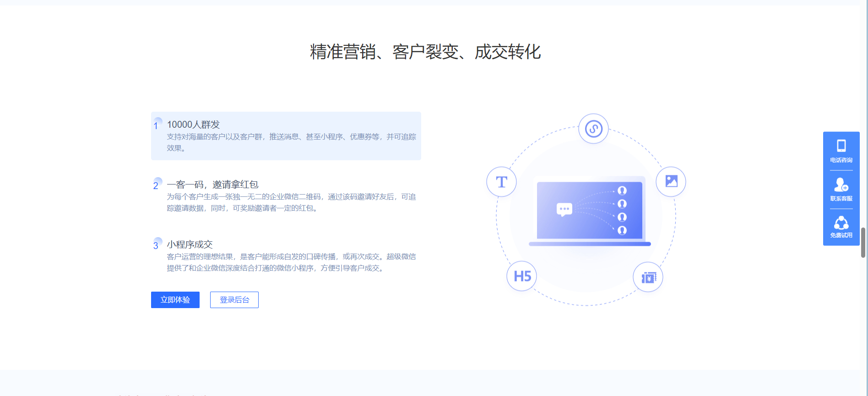
Task: Click the chat bubble on the laptop screen
Action: click(x=564, y=209)
